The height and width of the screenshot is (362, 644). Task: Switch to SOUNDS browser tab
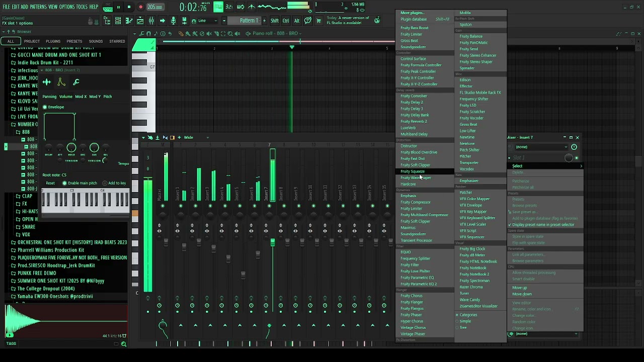pos(96,41)
